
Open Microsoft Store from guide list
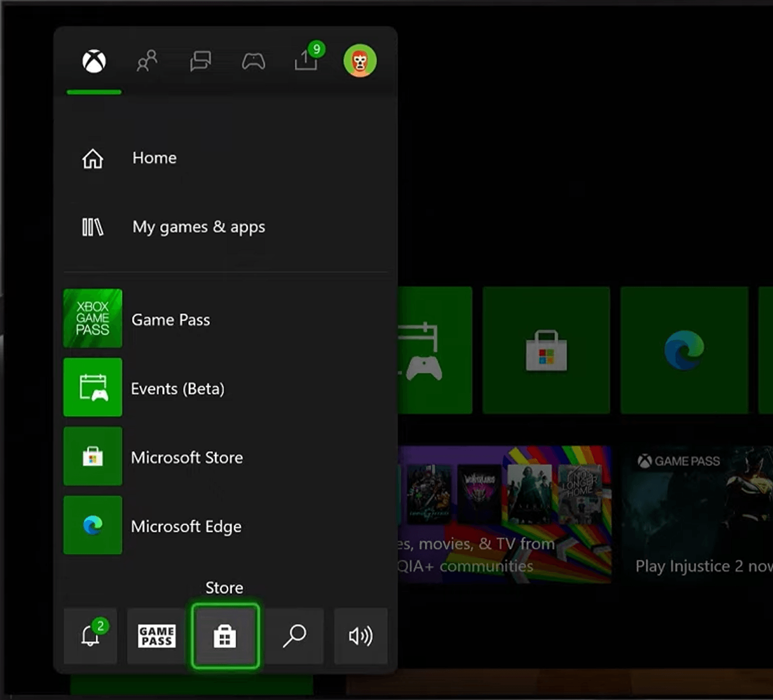tap(186, 457)
